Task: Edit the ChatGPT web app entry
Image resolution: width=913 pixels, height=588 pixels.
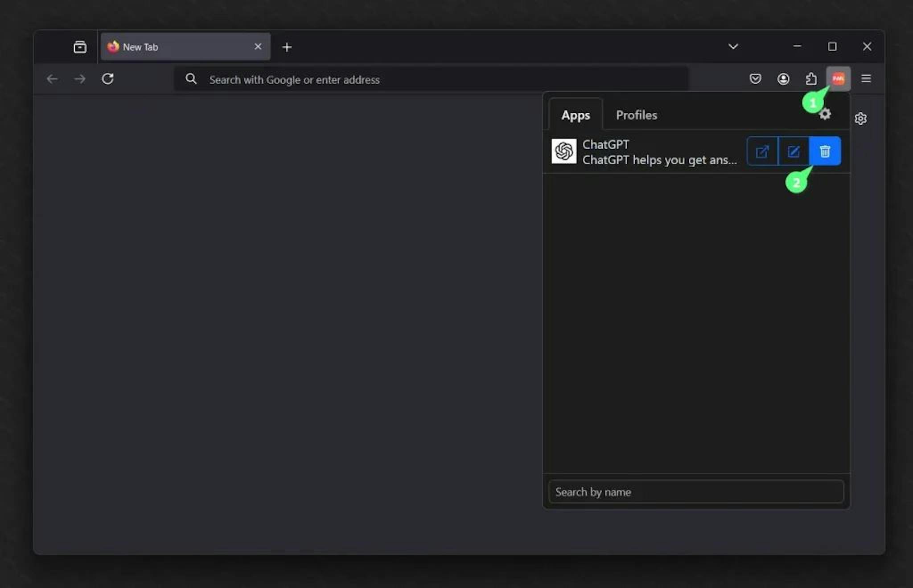Action: [794, 151]
